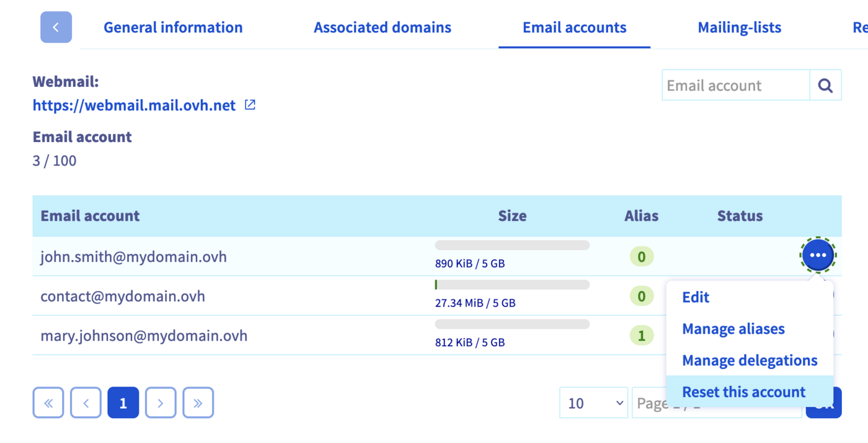The width and height of the screenshot is (868, 443).
Task: Go to the previous page arrow
Action: [86, 403]
